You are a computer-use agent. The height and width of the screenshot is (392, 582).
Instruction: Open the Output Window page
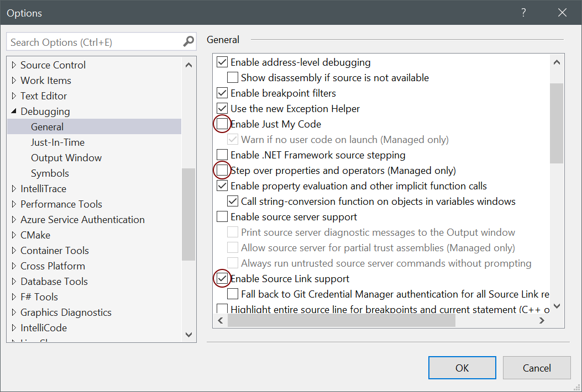pyautogui.click(x=66, y=158)
